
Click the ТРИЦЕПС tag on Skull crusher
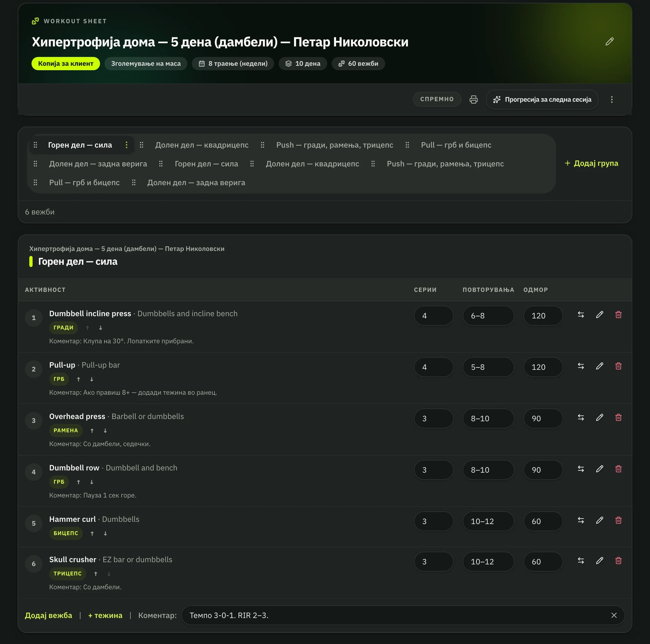pyautogui.click(x=68, y=574)
